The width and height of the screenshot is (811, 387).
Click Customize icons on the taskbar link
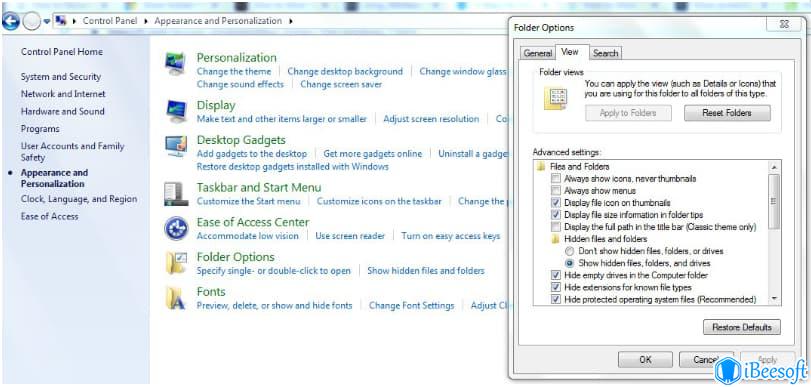379,201
